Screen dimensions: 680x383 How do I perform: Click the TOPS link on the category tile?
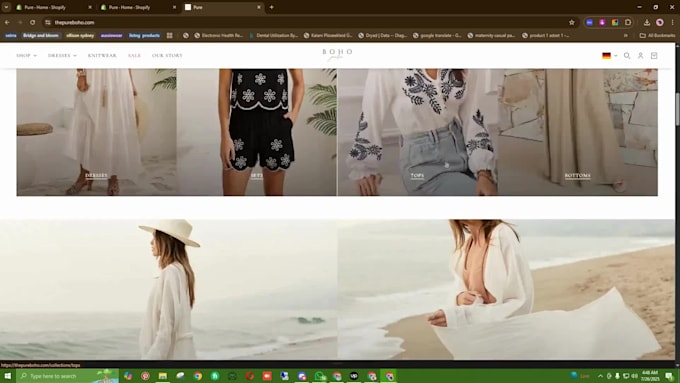(x=417, y=176)
